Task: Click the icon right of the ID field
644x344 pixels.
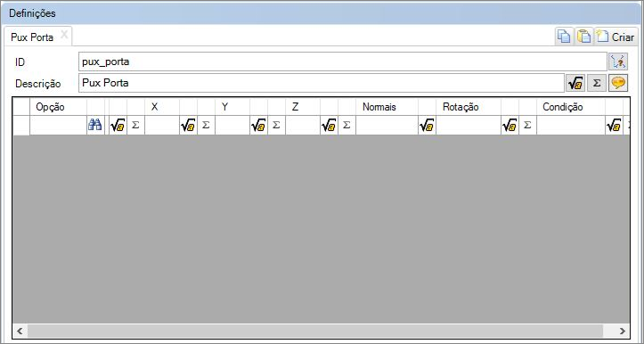Action: pyautogui.click(x=618, y=61)
